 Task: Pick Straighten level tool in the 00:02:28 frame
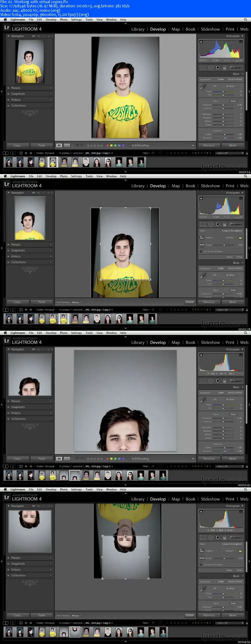coord(202,245)
